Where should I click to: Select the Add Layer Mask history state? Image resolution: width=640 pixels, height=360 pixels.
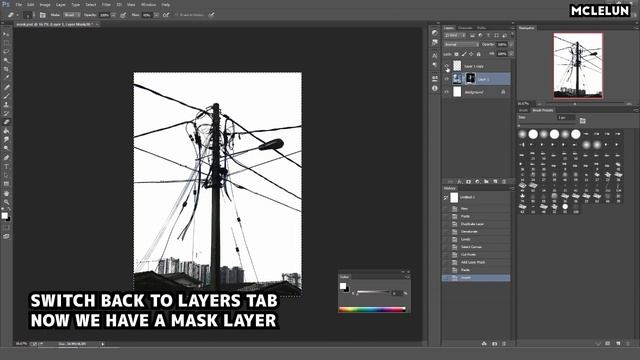coord(476,262)
